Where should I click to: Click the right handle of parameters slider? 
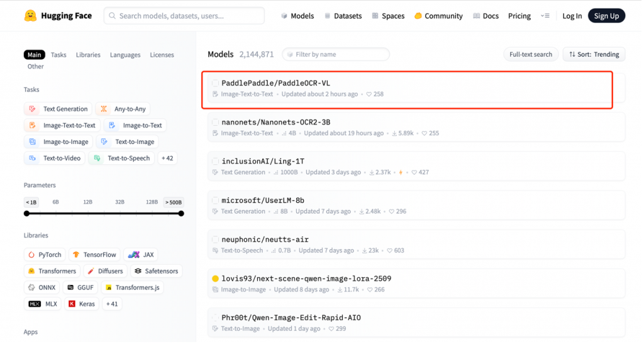[181, 214]
